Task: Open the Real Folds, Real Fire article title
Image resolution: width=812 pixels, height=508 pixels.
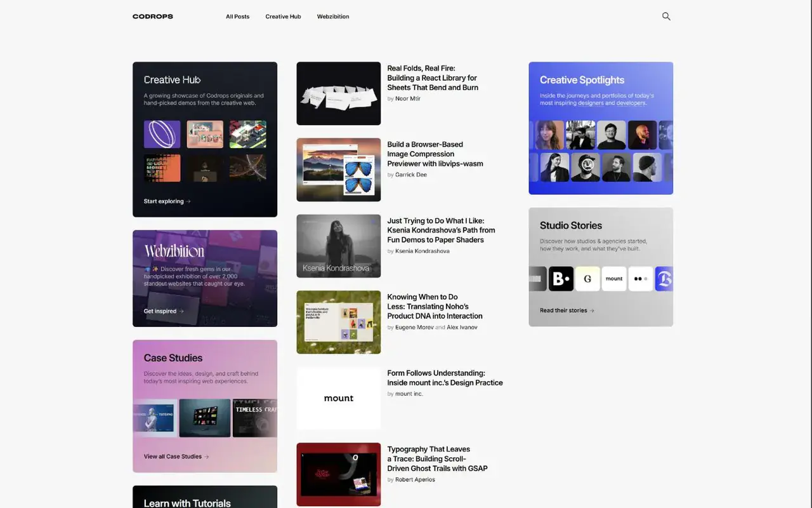Action: pos(433,78)
